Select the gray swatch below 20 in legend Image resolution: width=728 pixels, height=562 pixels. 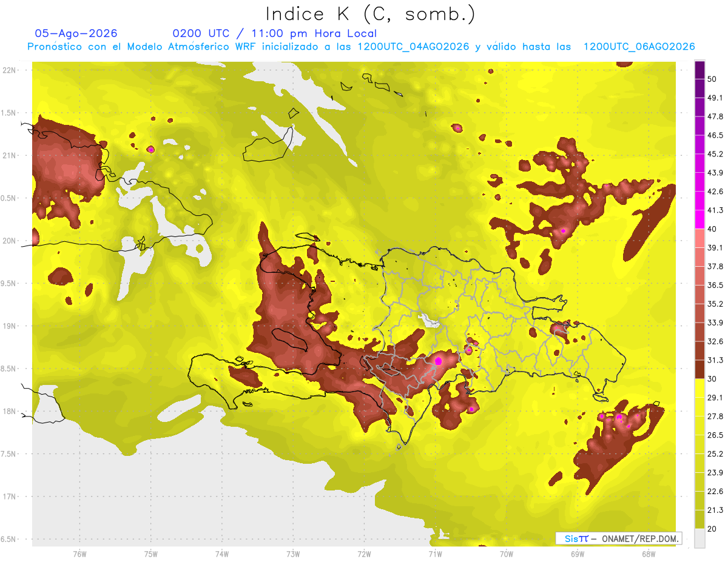(699, 538)
